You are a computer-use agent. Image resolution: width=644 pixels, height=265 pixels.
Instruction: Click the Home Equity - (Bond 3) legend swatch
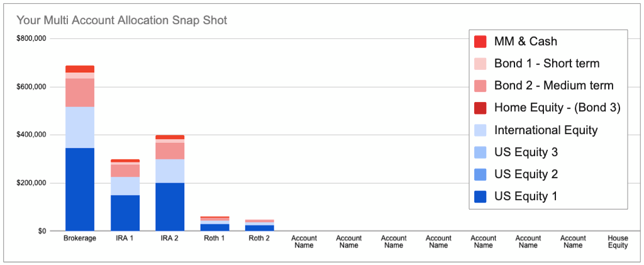click(480, 108)
